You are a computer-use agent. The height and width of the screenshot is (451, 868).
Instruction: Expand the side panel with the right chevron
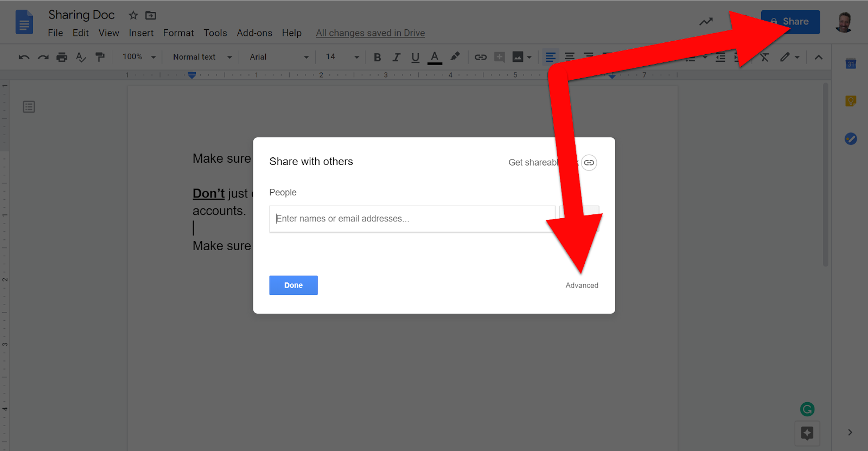(x=850, y=433)
